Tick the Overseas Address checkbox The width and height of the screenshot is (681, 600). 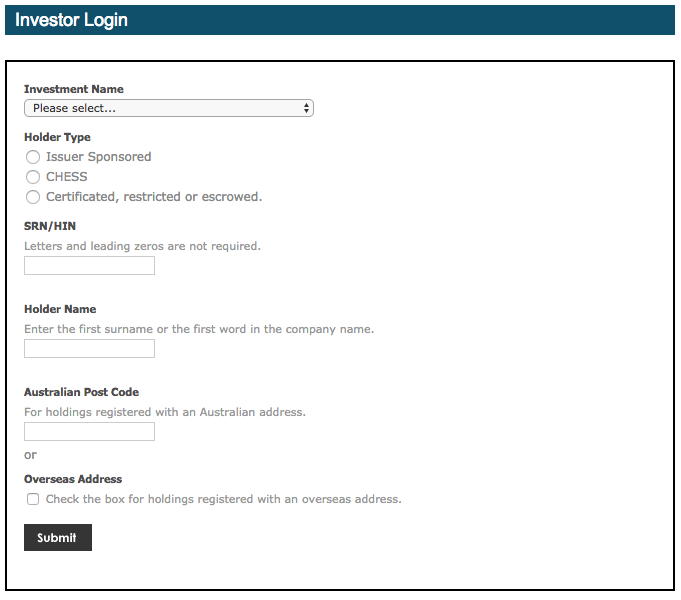coord(33,499)
